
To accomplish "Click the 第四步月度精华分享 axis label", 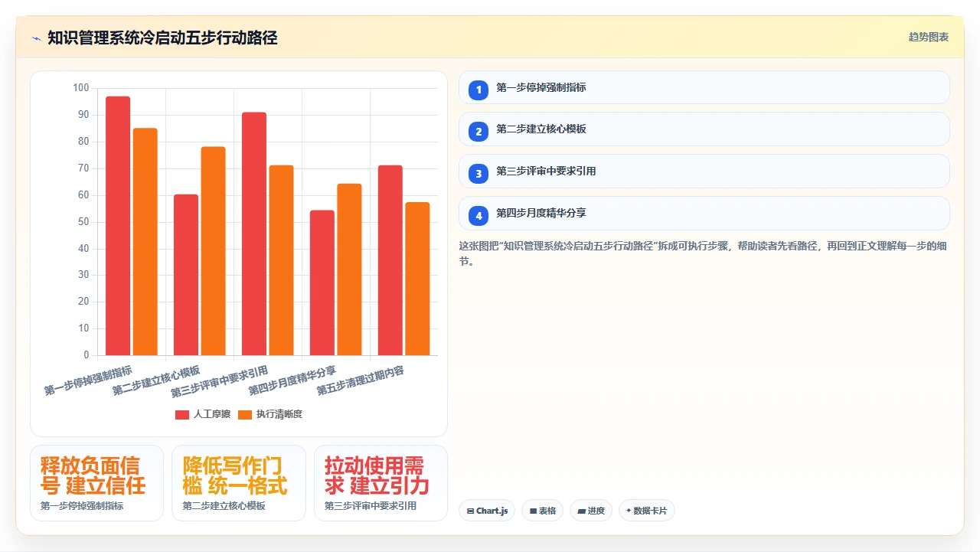I will (x=292, y=381).
